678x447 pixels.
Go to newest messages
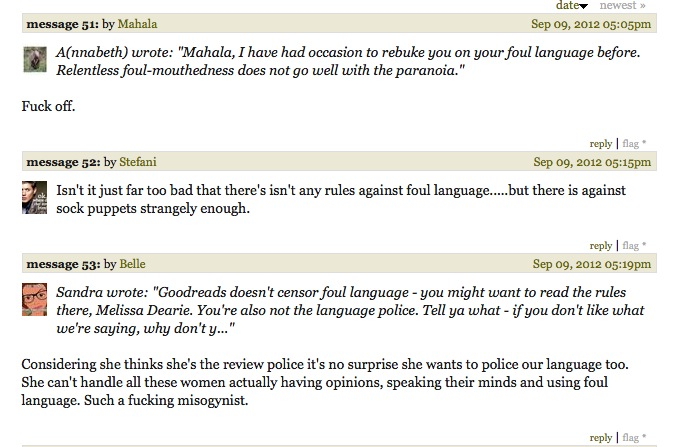pyautogui.click(x=622, y=5)
